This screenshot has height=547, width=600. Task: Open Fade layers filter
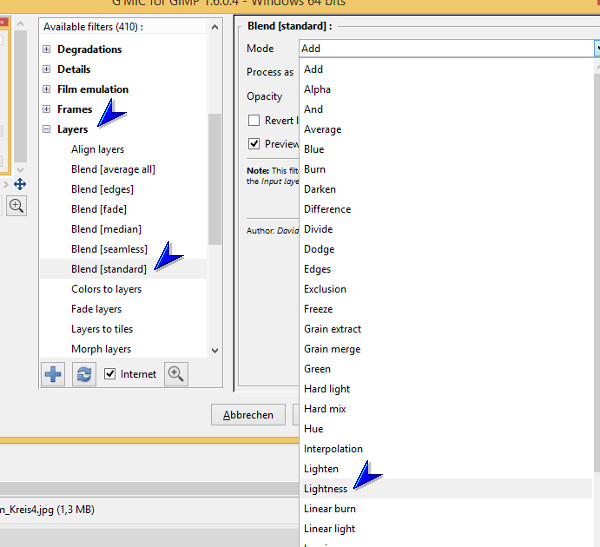[96, 309]
